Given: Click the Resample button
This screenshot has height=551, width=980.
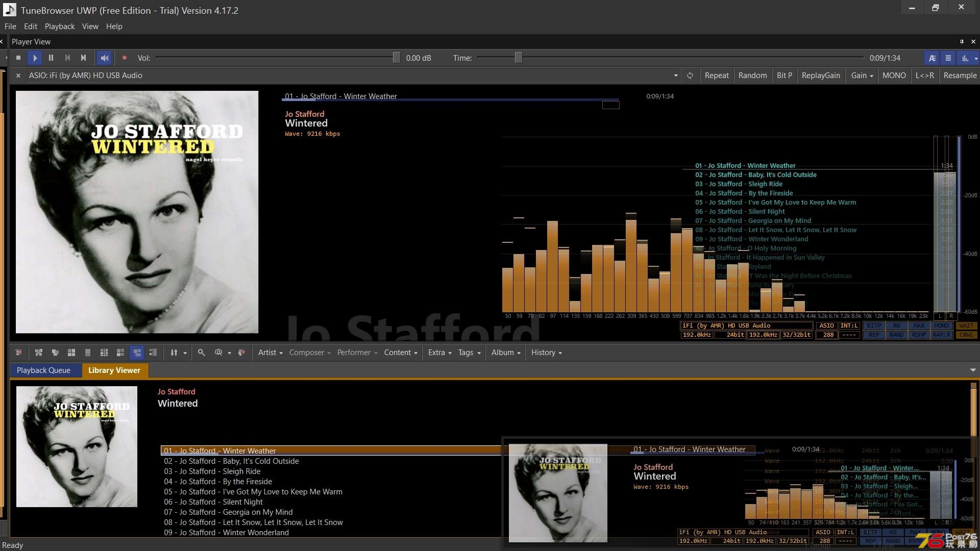Looking at the screenshot, I should [960, 76].
